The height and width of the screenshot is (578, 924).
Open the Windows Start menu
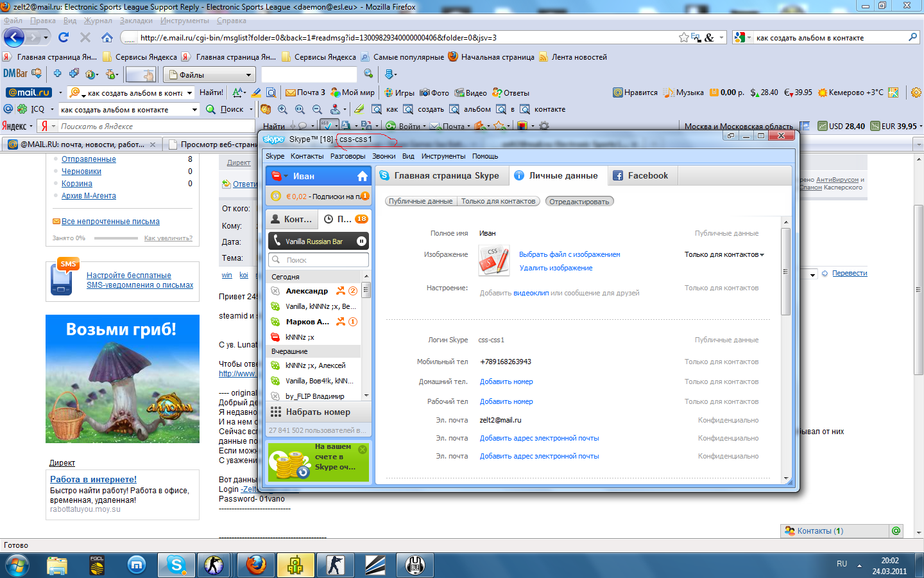point(17,566)
